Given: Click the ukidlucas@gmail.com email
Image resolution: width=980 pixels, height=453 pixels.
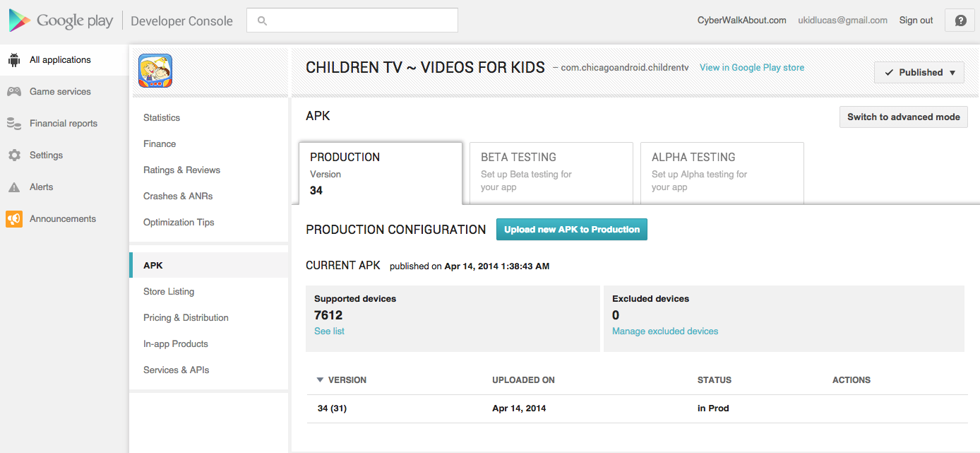Looking at the screenshot, I should click(842, 20).
